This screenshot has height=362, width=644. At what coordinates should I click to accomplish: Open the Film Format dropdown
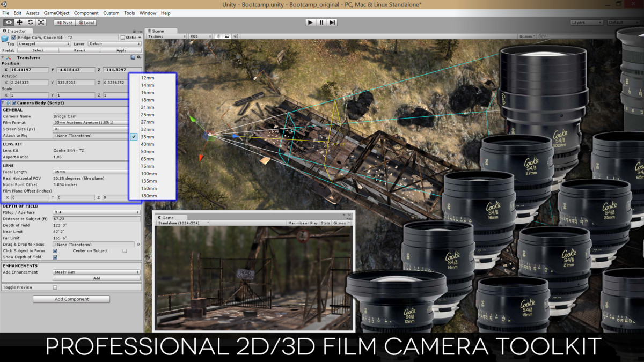90,123
